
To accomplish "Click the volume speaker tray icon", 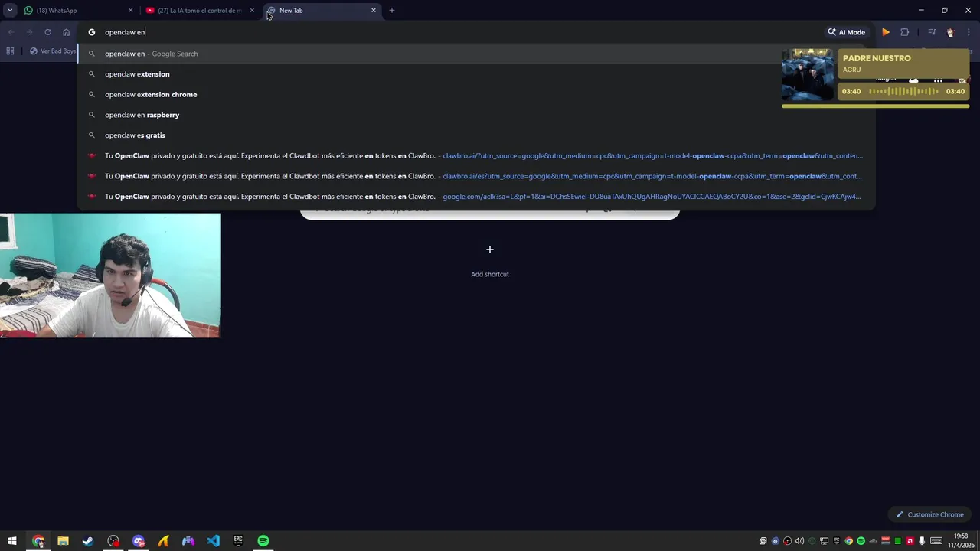I will (799, 541).
